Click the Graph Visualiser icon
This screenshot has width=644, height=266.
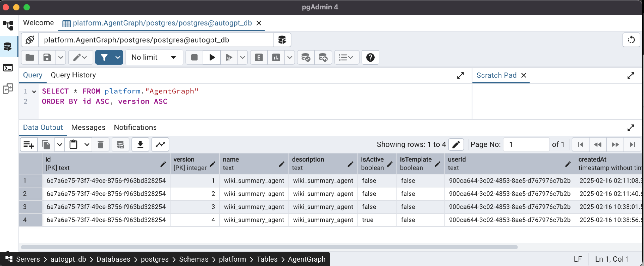tap(160, 144)
